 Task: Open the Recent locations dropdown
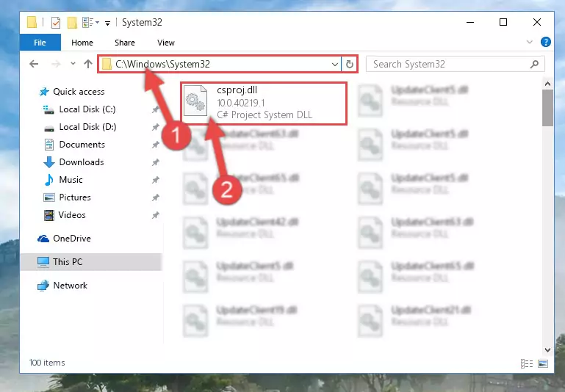click(x=73, y=64)
